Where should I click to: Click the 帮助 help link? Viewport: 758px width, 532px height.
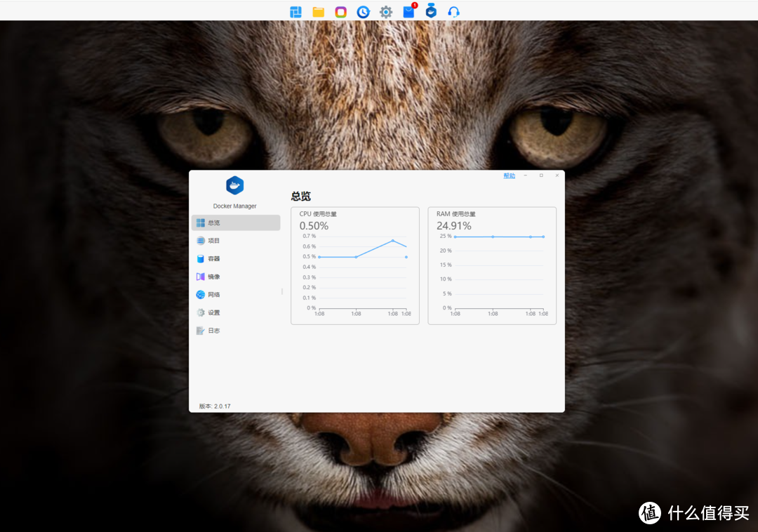(509, 176)
